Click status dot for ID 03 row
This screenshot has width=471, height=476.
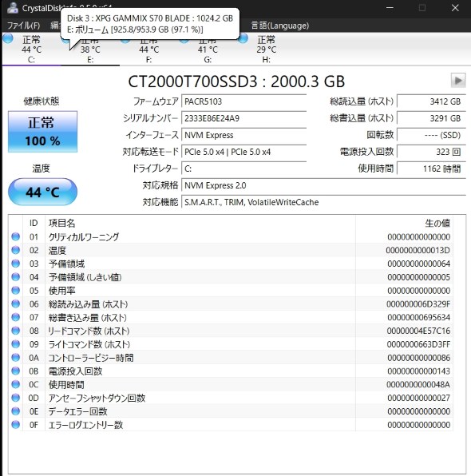[x=15, y=264]
